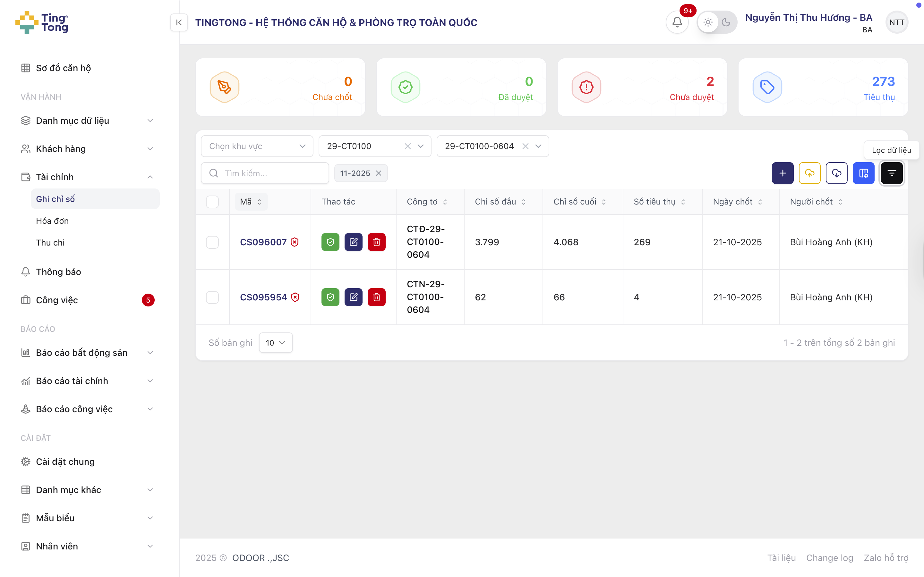
Task: Toggle the light/dark theme switch
Action: click(717, 22)
